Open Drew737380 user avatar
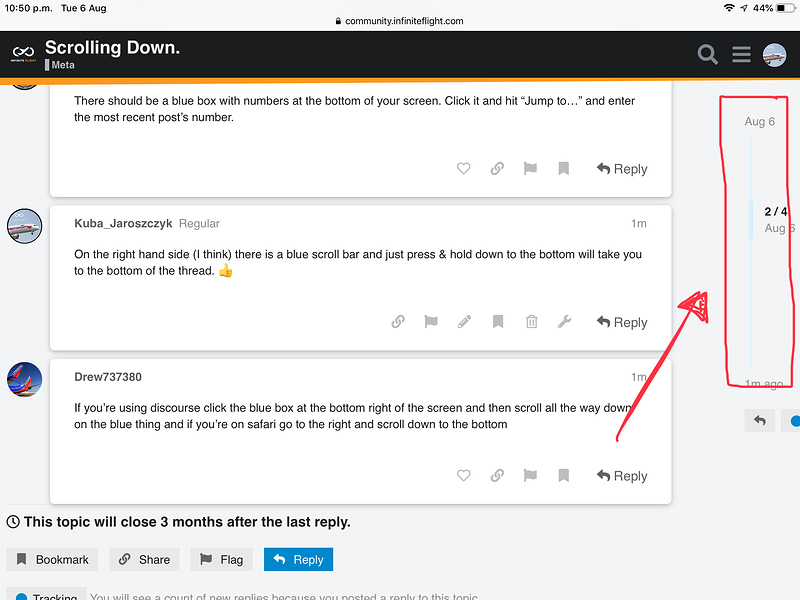 pos(24,380)
